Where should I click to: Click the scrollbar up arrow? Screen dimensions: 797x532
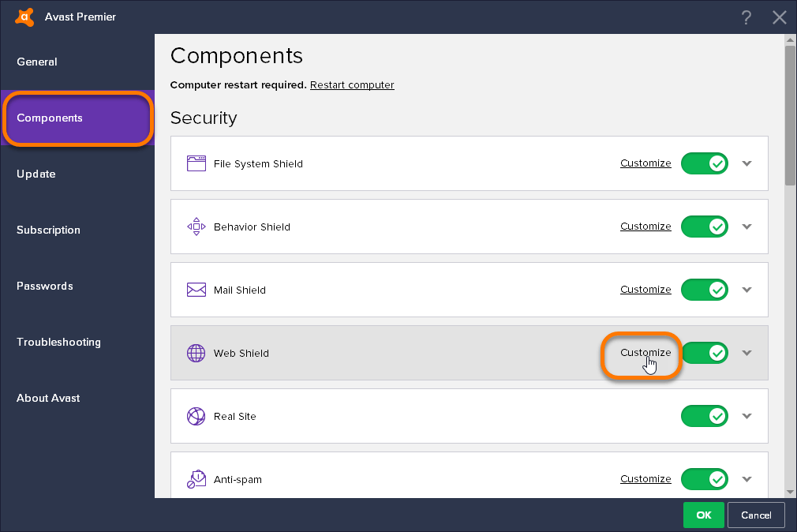790,39
